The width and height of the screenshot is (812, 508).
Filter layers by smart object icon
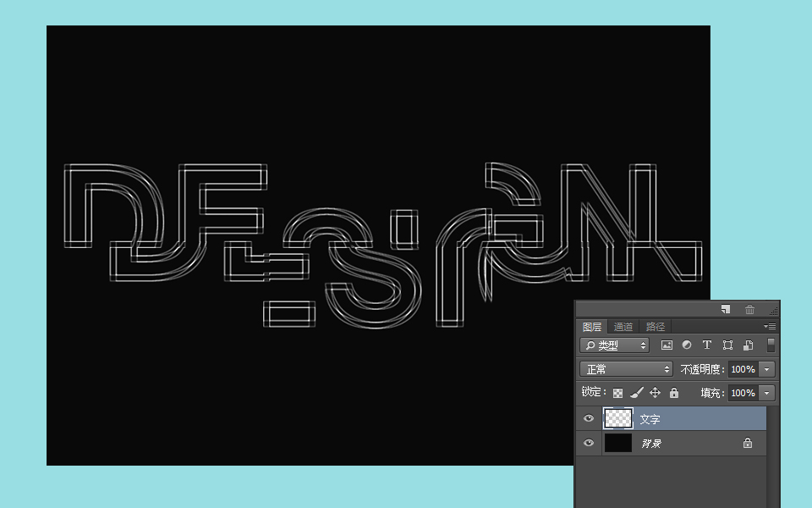point(749,345)
